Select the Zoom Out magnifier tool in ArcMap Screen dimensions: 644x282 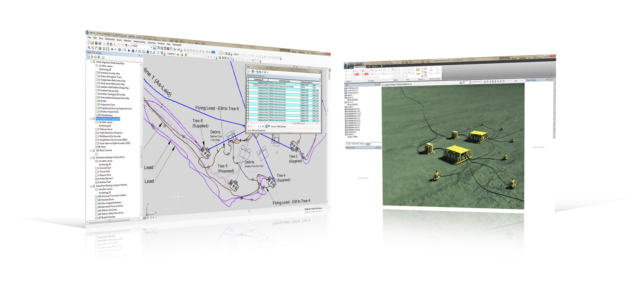[x=93, y=48]
